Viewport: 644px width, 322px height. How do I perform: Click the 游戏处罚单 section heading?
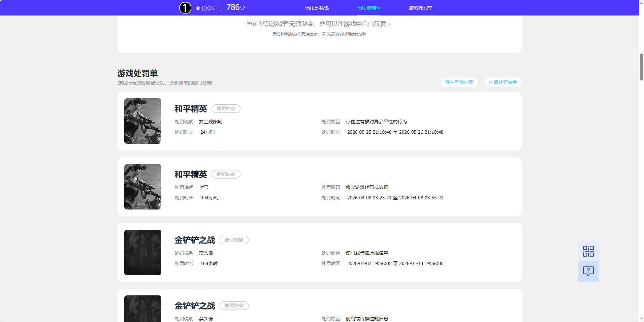coord(137,73)
